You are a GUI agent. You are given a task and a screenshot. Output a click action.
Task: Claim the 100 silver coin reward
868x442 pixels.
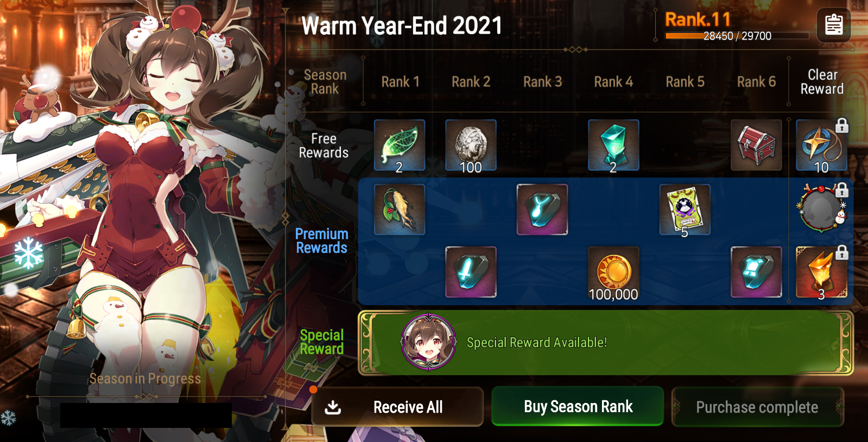[471, 145]
